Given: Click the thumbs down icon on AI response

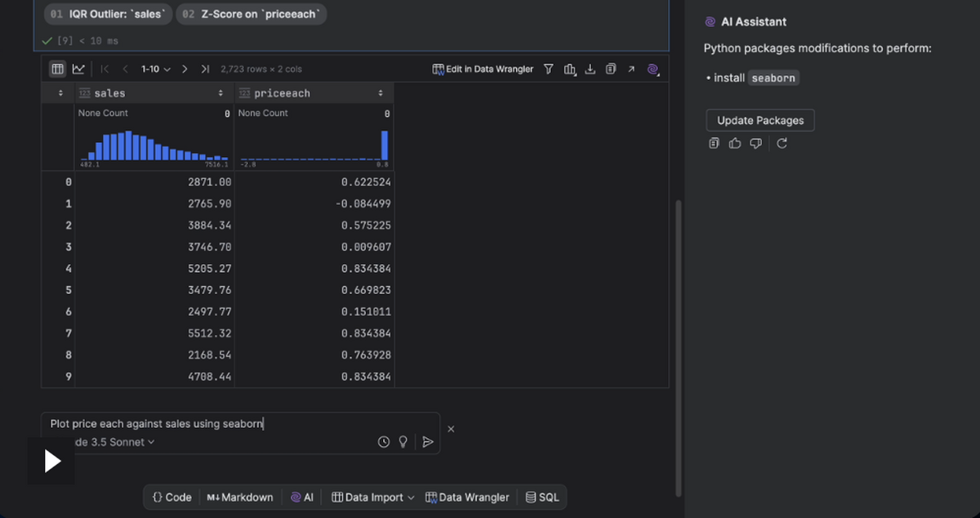Looking at the screenshot, I should [755, 144].
